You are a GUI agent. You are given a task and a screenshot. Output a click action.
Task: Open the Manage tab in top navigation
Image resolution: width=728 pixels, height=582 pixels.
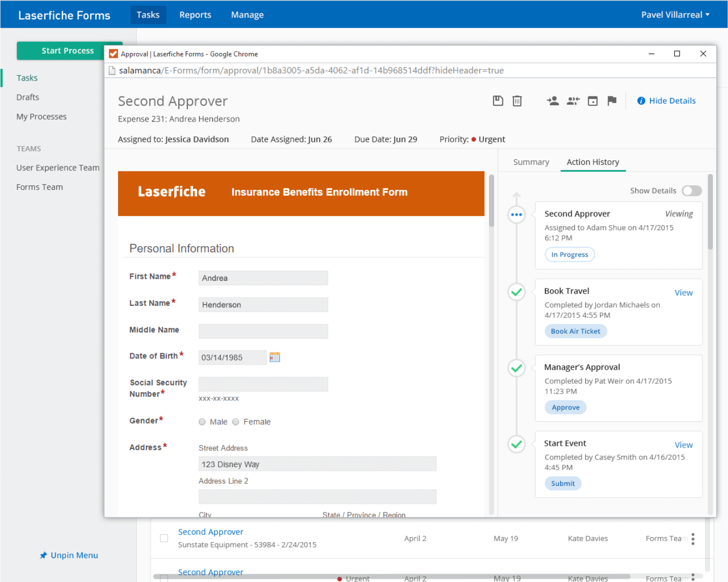[x=247, y=15]
